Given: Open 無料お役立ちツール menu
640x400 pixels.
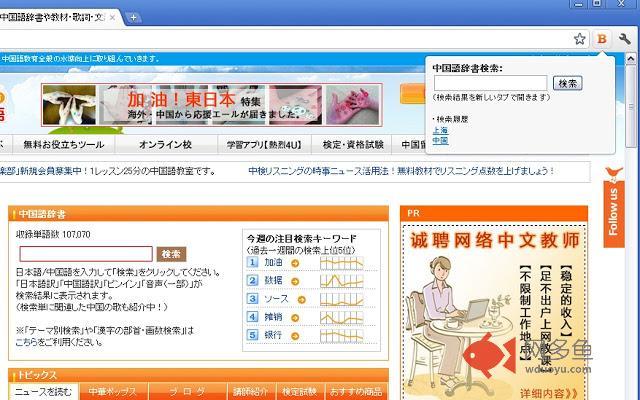Looking at the screenshot, I should point(64,144).
